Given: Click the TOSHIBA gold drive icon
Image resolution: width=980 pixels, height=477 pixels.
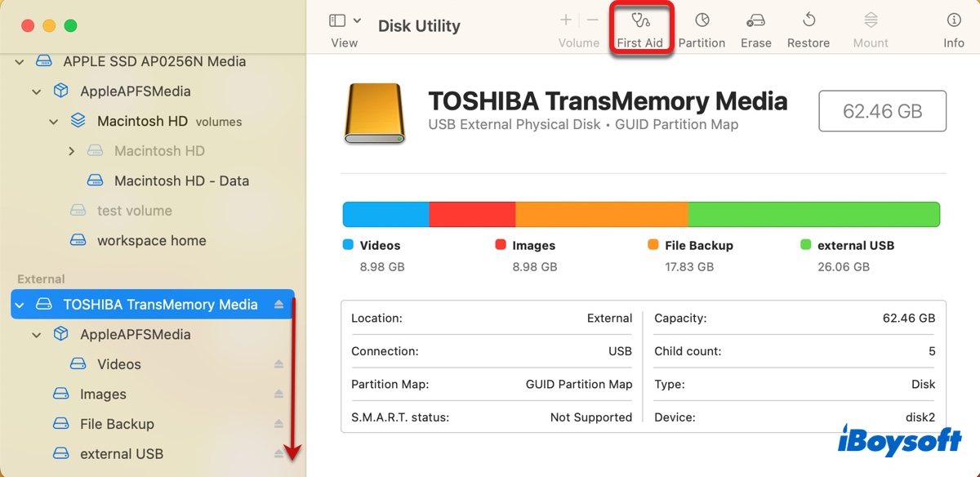Looking at the screenshot, I should [x=376, y=114].
